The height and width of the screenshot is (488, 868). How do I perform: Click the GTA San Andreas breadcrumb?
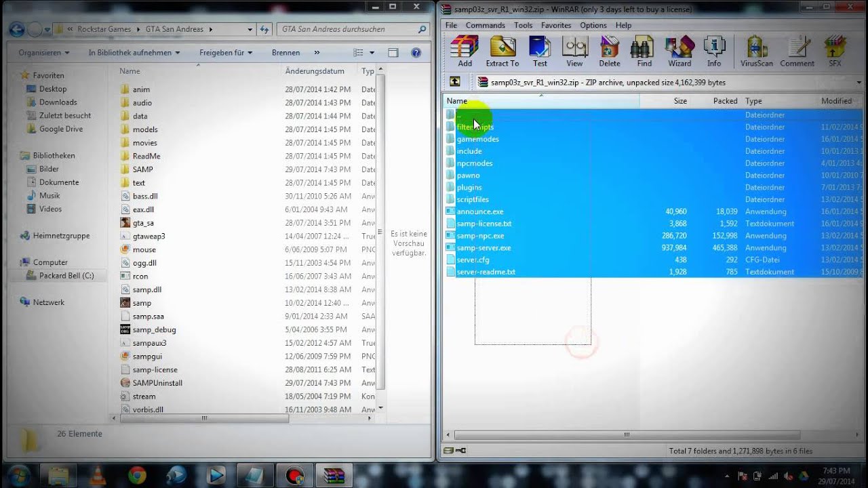pyautogui.click(x=174, y=29)
